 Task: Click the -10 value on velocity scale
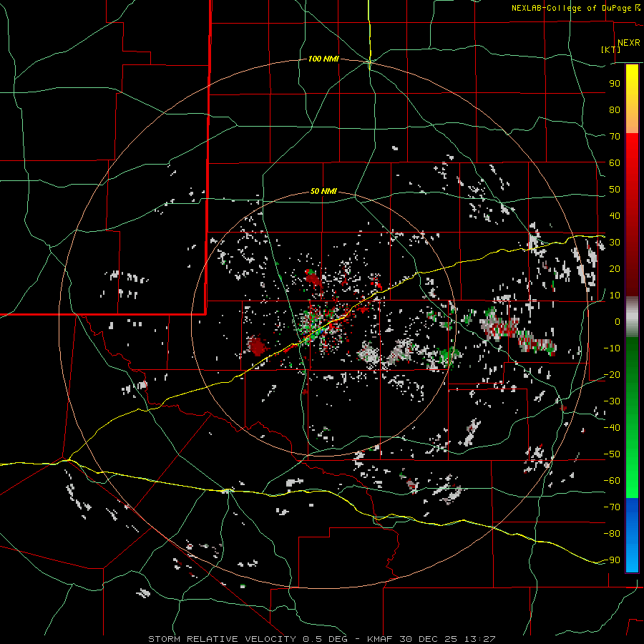612,348
